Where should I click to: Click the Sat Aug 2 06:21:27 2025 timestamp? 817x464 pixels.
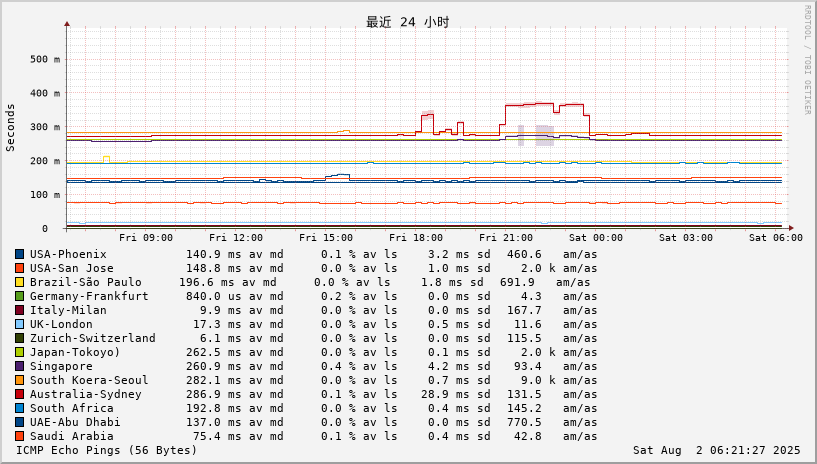coord(716,450)
